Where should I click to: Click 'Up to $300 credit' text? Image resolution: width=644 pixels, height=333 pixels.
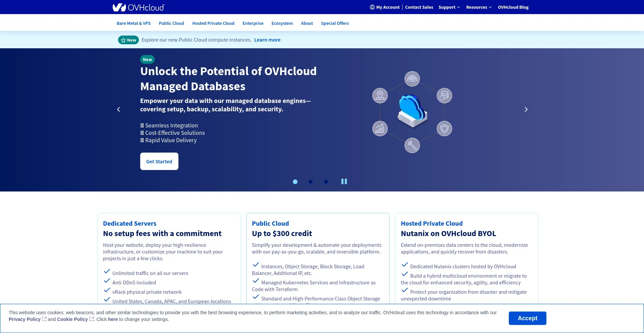coord(282,233)
